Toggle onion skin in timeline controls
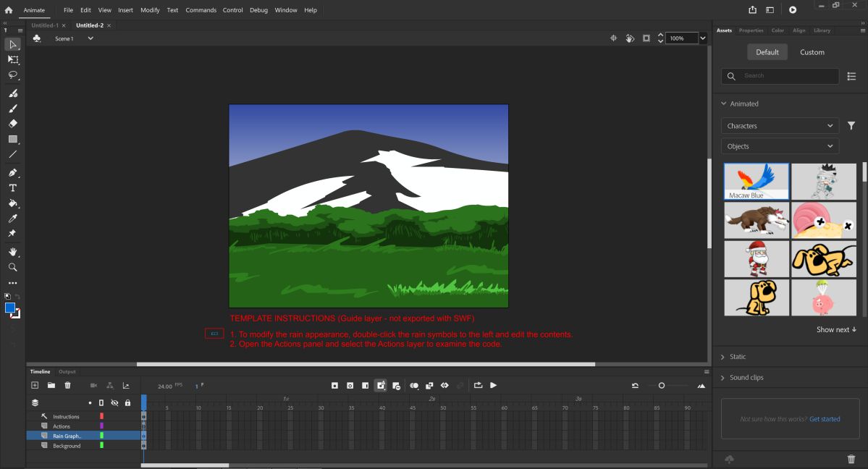Viewport: 868px width, 469px height. [x=414, y=386]
